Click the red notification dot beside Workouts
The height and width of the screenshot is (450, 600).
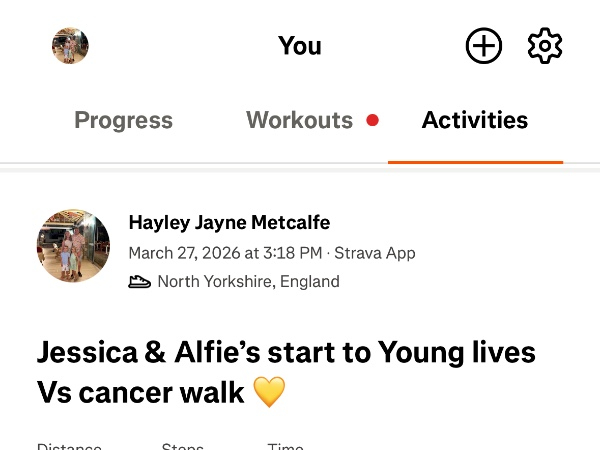point(373,121)
